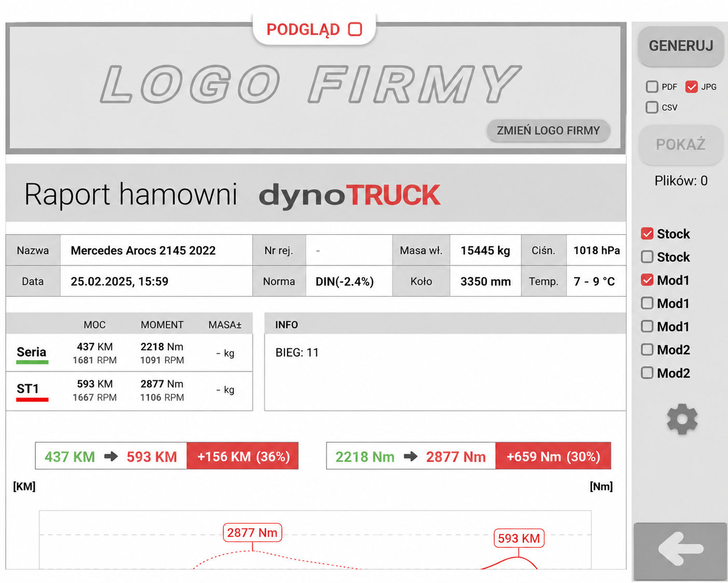
Task: Click '1667 RPM' in the ST1 row
Action: (95, 398)
